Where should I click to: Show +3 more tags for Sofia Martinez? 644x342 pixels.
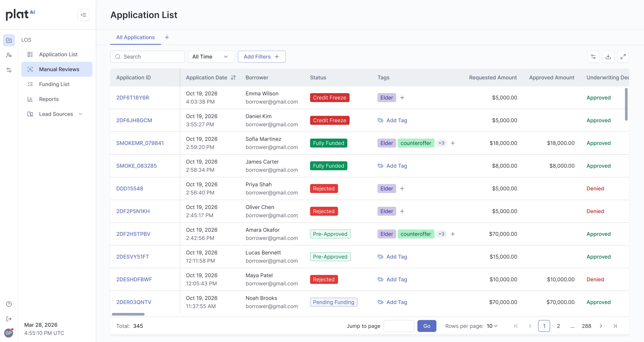tap(441, 143)
